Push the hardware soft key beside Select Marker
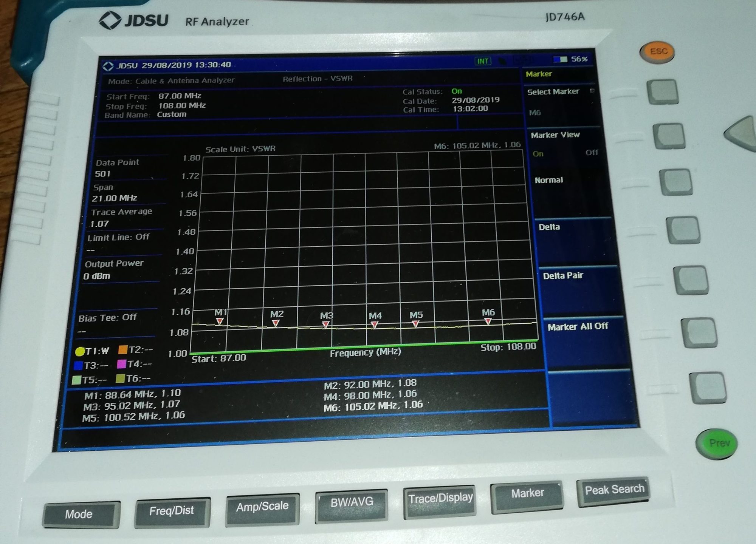 662,92
